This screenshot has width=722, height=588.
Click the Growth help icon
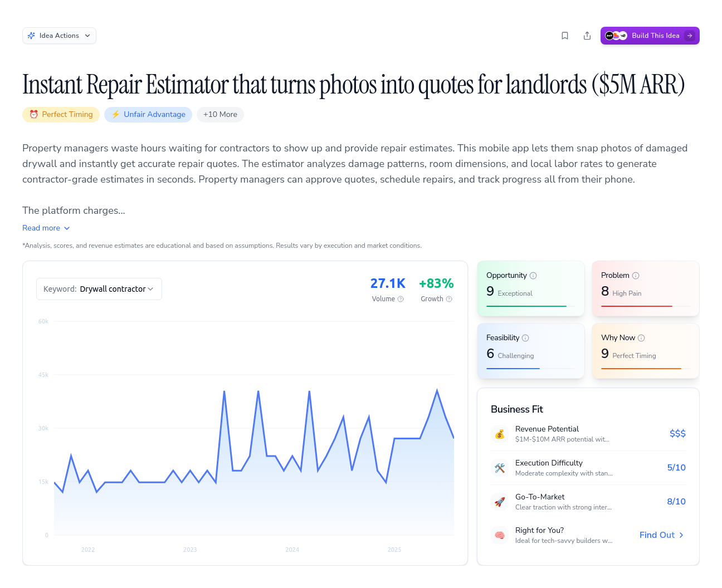(x=449, y=299)
